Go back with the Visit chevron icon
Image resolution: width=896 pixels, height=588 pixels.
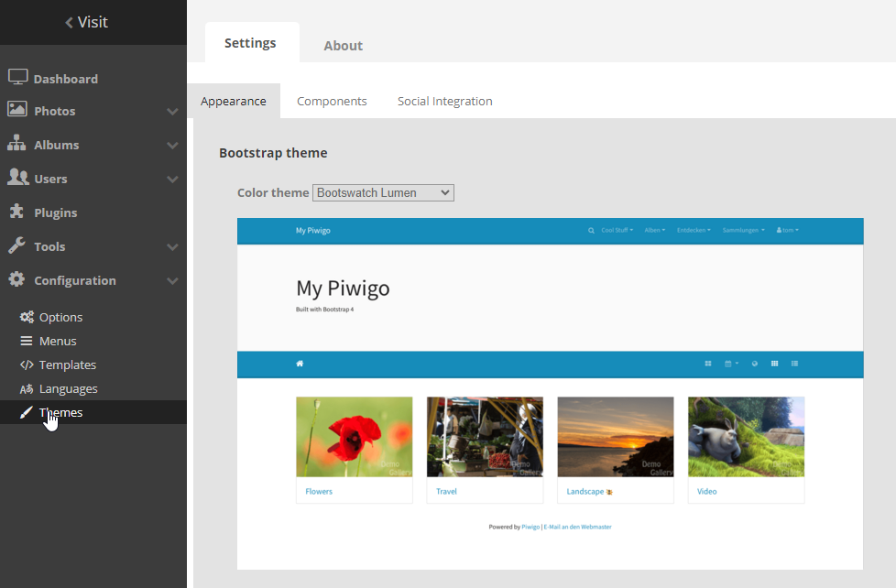pyautogui.click(x=69, y=22)
